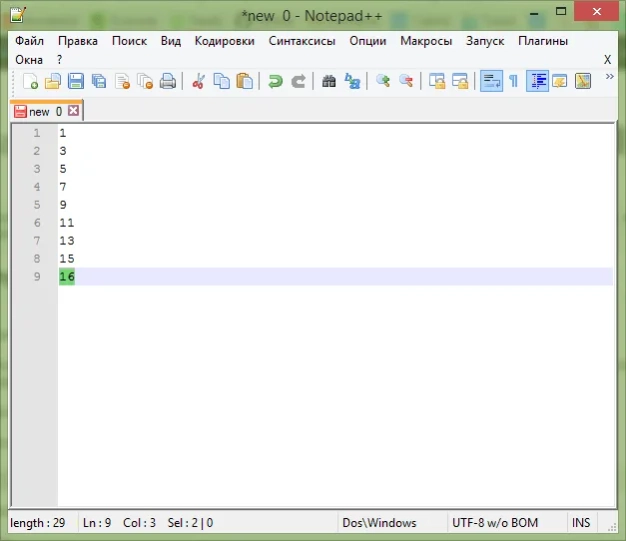Click line number 5 in margin
This screenshot has width=626, height=541.
(37, 205)
